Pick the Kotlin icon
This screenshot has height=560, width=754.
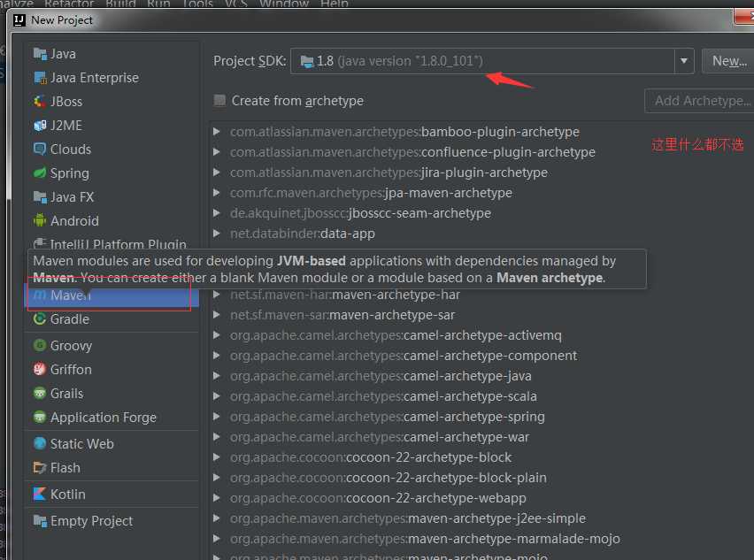[x=40, y=494]
